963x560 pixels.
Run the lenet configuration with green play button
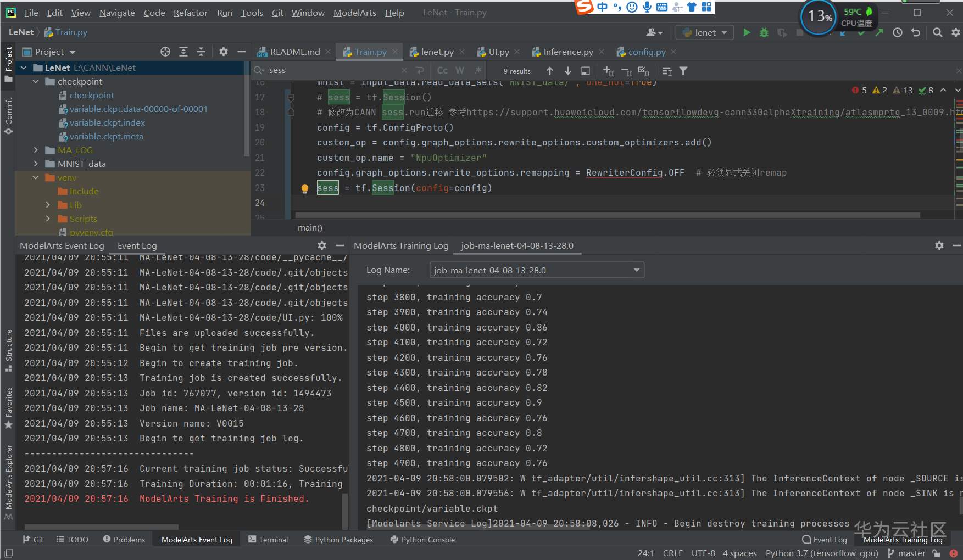click(747, 33)
